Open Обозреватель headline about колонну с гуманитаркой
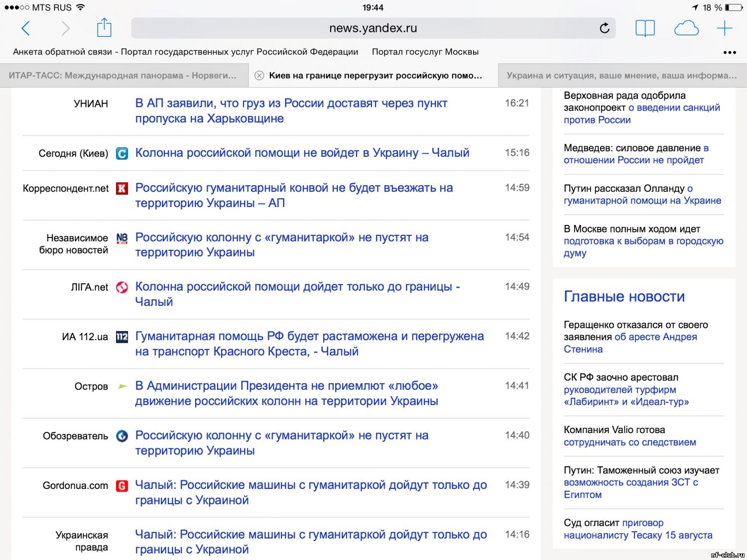Image resolution: width=747 pixels, height=560 pixels. click(282, 443)
